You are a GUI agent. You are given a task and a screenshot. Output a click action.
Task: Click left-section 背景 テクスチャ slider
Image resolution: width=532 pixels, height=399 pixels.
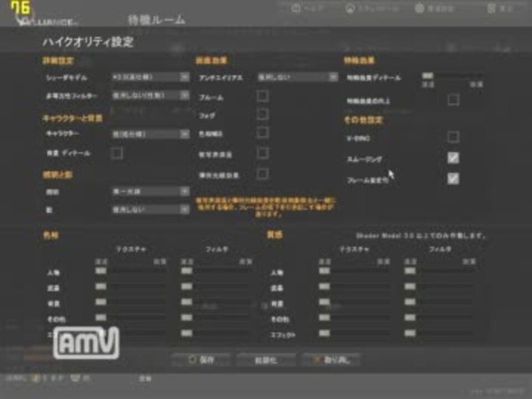point(131,302)
